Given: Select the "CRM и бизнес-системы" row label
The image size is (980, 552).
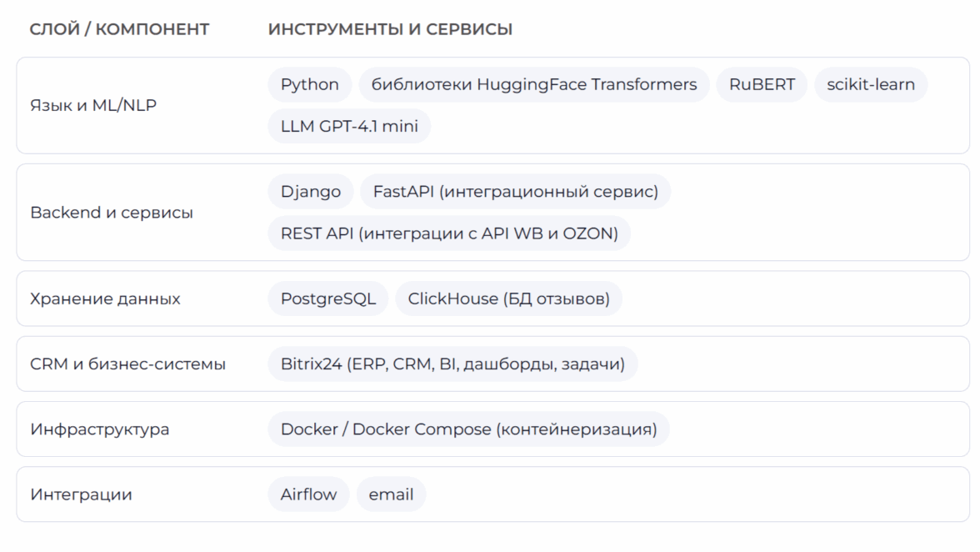Looking at the screenshot, I should click(x=127, y=364).
